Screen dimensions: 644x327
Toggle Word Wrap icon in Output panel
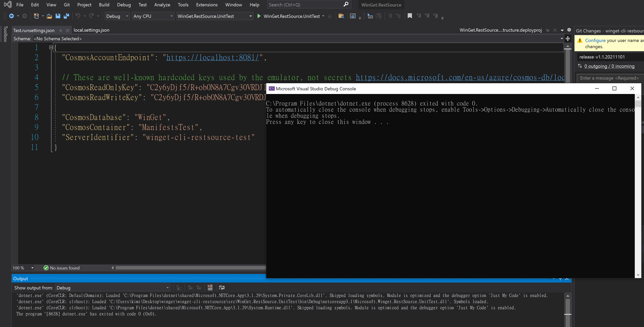pos(222,287)
